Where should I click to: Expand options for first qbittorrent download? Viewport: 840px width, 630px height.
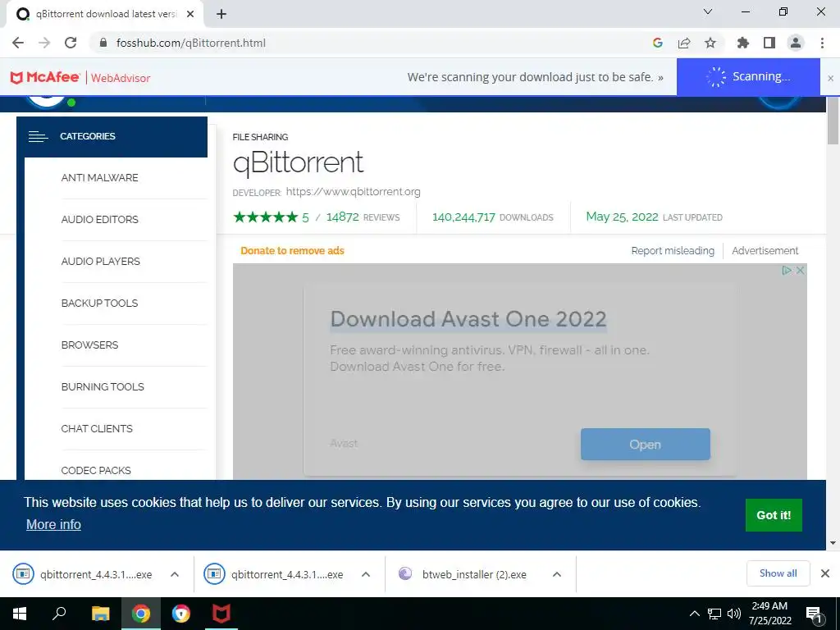coord(175,574)
